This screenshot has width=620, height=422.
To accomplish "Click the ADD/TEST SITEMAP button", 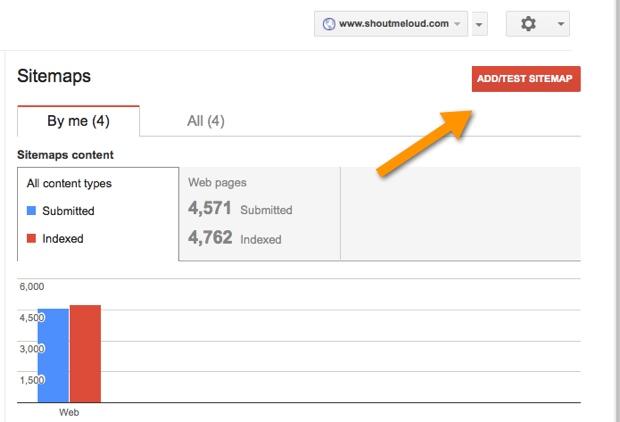I will click(x=526, y=79).
